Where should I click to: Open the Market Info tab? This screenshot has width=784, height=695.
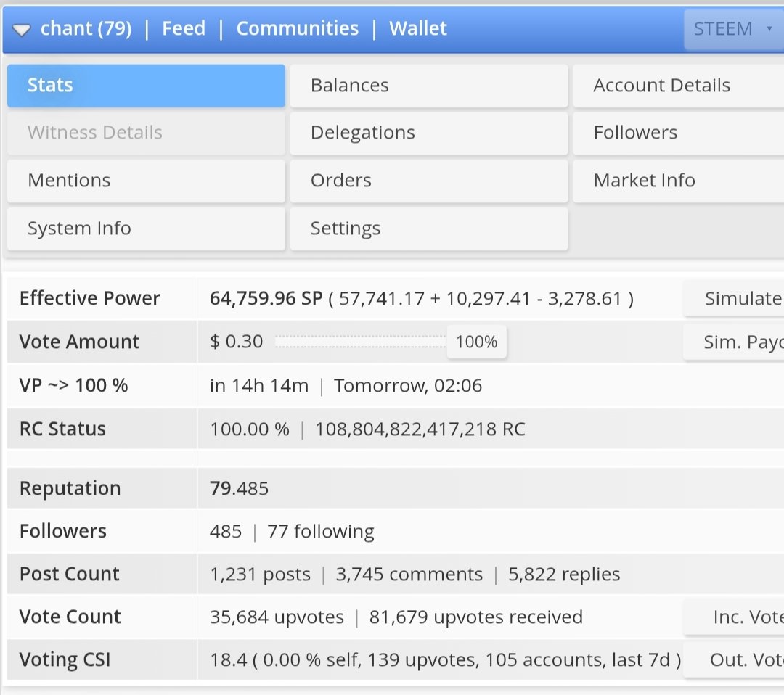coord(679,181)
